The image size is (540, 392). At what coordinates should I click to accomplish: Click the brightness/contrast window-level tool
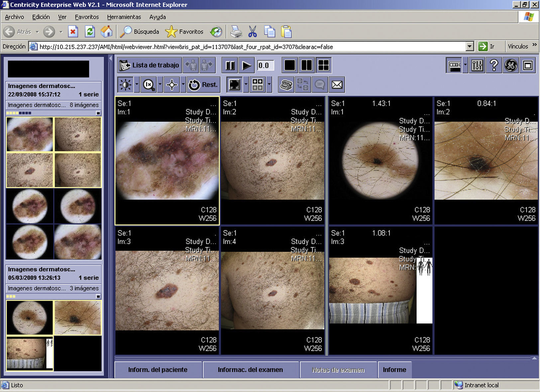coord(125,85)
